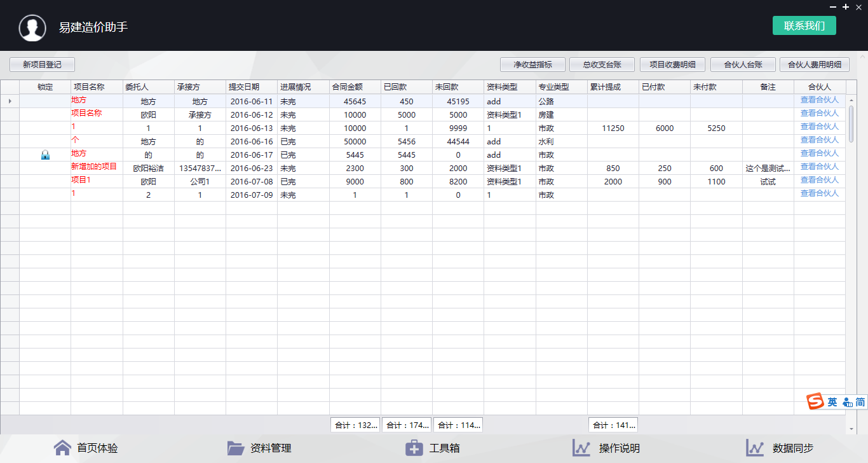Click the 专业类型 column header

click(x=562, y=87)
